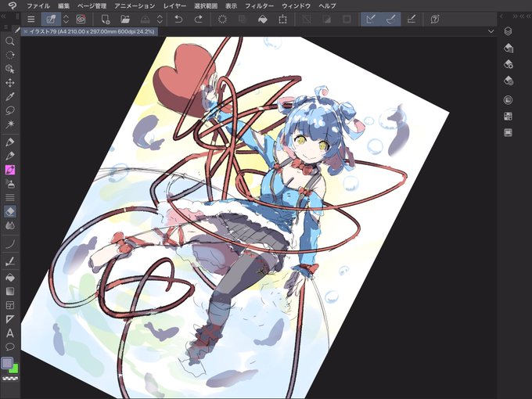
Task: Select the Blend tool
Action: click(x=10, y=225)
